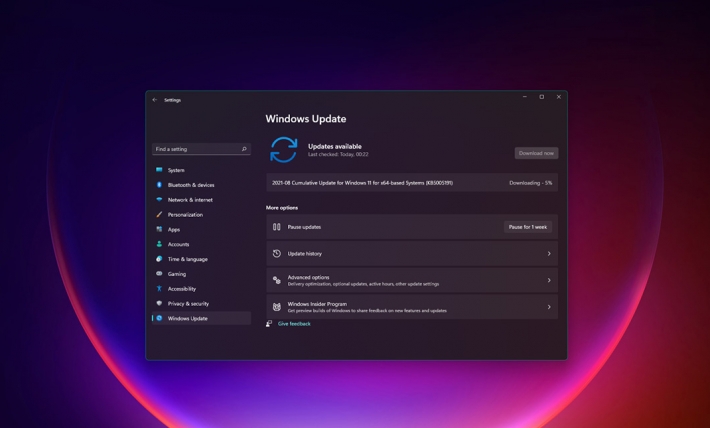The width and height of the screenshot is (710, 428).
Task: Click the Bluetooth & devices icon
Action: (159, 185)
